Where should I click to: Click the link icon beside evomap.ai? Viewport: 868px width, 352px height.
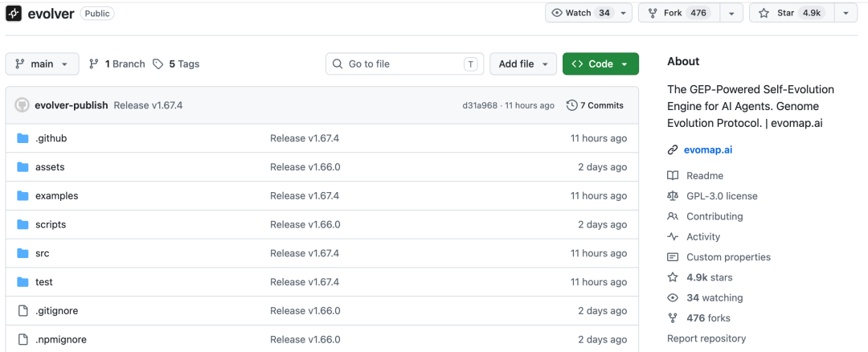[x=673, y=149]
